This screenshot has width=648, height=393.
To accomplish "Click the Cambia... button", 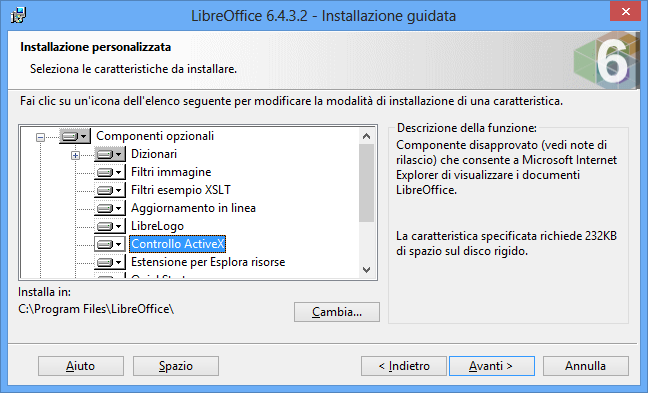I will coord(337,312).
